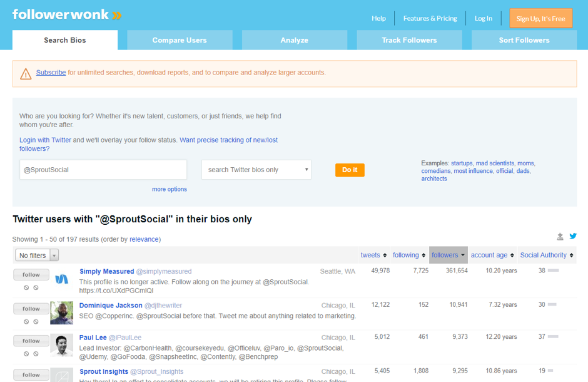The width and height of the screenshot is (588, 382).
Task: Click first block icon under Simply Measured follow
Action: point(26,288)
